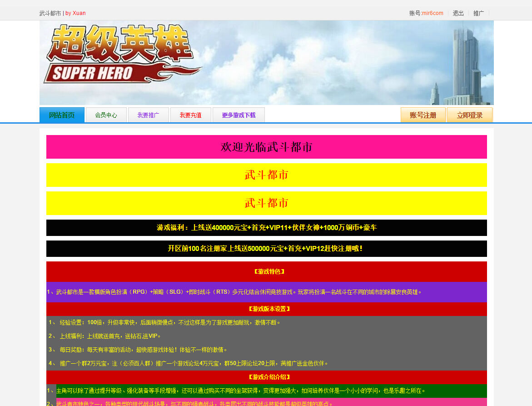The width and height of the screenshot is (532, 406).
Task: Click the pink 欢迎光临武斗都市 banner
Action: click(x=266, y=147)
